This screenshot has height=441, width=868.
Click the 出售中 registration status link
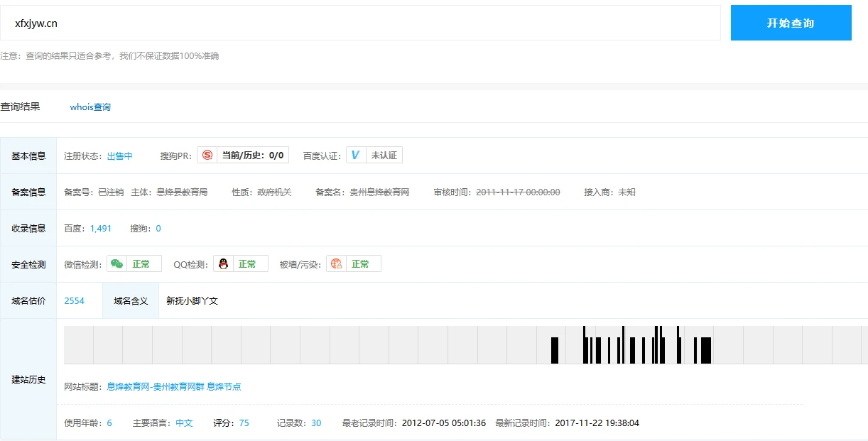pos(119,156)
